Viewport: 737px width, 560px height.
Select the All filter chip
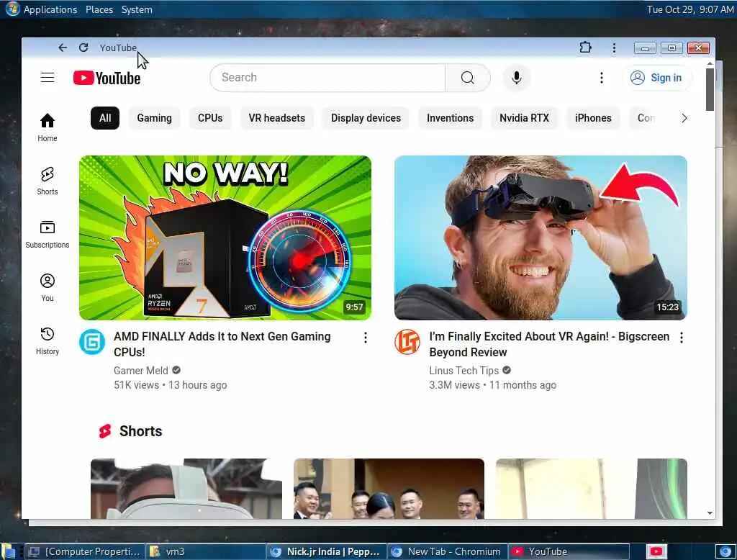[105, 118]
